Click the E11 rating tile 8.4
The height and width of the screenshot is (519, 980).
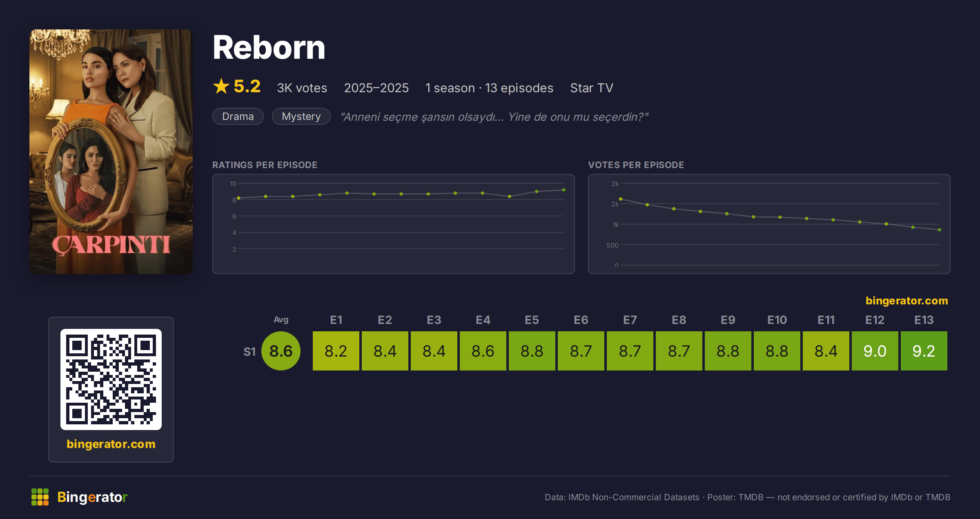826,351
